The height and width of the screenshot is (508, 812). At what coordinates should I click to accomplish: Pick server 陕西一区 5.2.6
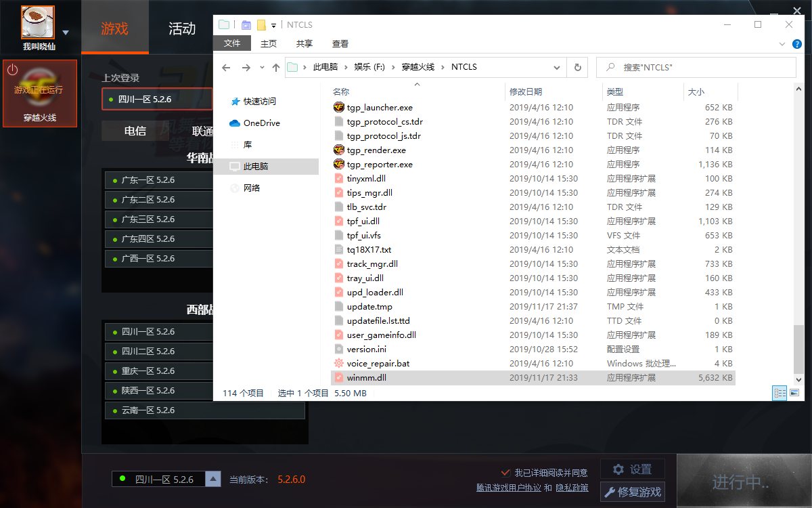coord(160,391)
